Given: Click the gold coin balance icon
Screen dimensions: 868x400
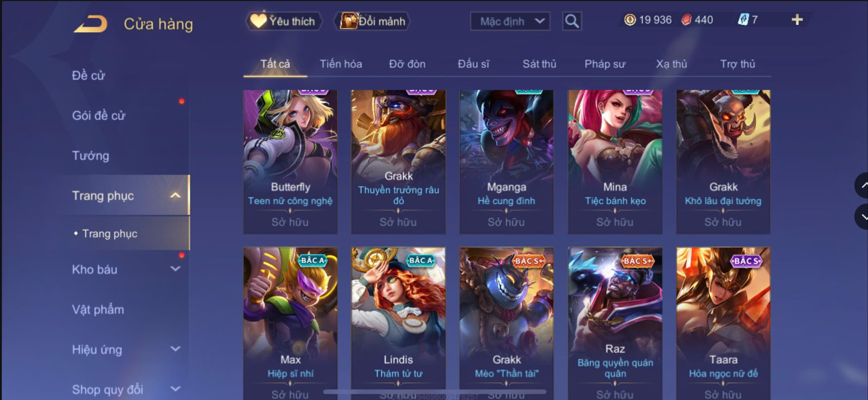Looking at the screenshot, I should point(630,20).
